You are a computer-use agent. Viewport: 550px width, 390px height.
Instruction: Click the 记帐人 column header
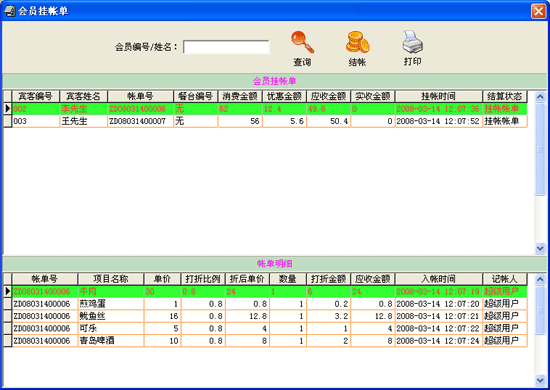tap(505, 279)
